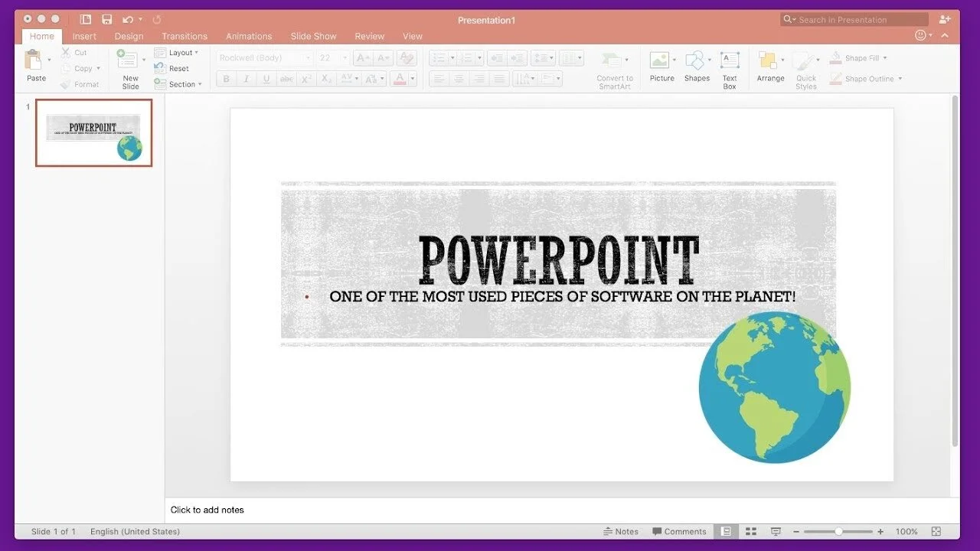The width and height of the screenshot is (980, 551).
Task: Open the Layout dropdown
Action: coord(176,53)
